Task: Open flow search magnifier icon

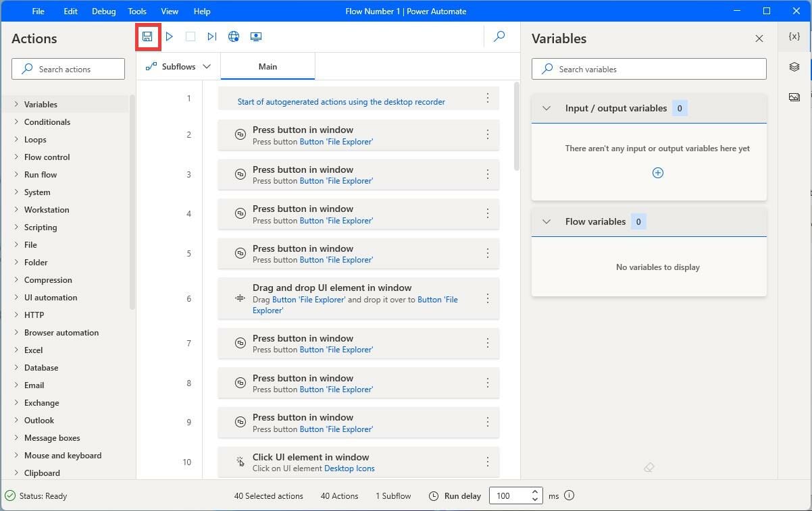Action: 499,36
